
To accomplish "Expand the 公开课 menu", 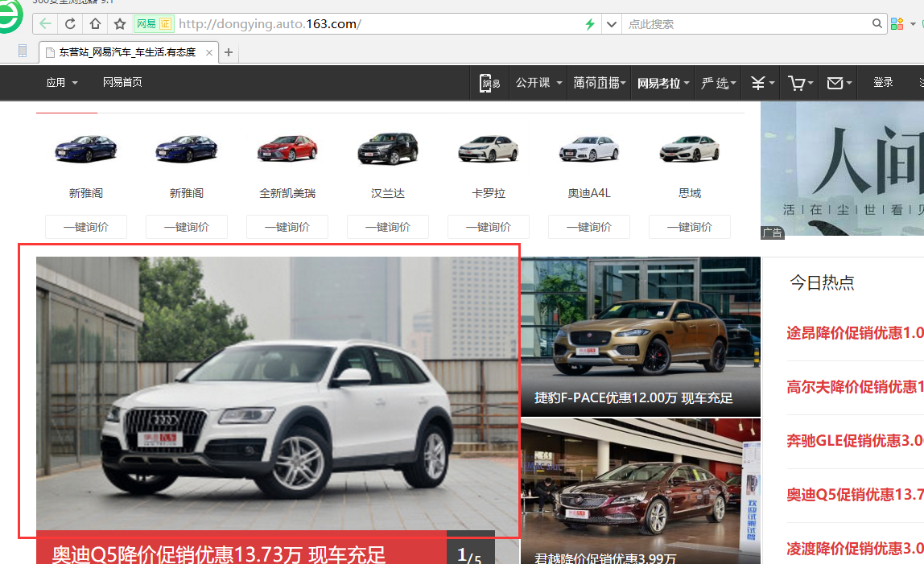I will tap(538, 83).
